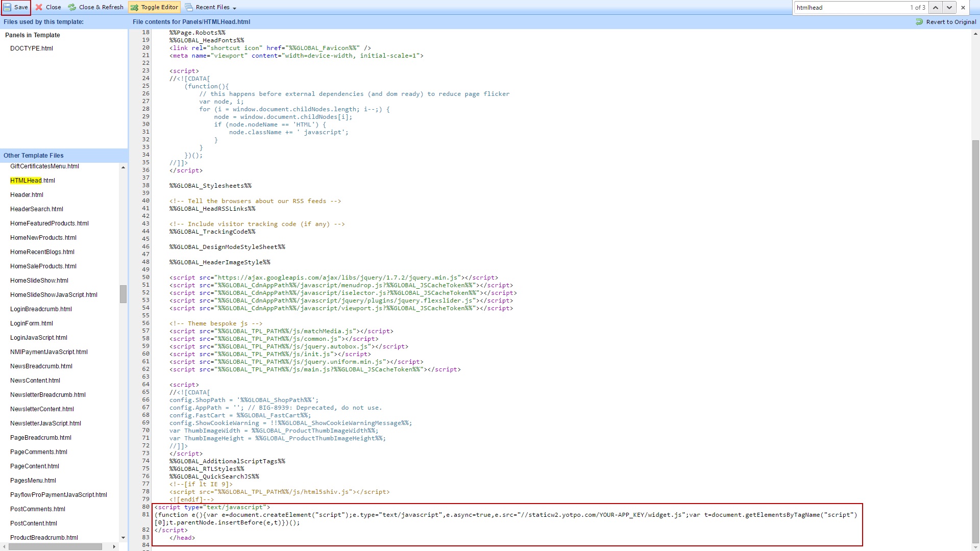Go to next search match arrow
980x551 pixels.
coord(949,8)
